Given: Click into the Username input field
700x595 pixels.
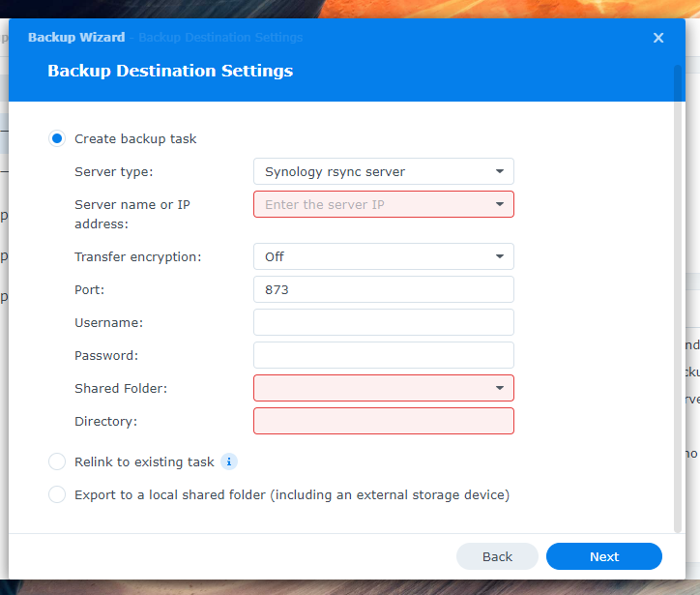Looking at the screenshot, I should (384, 322).
